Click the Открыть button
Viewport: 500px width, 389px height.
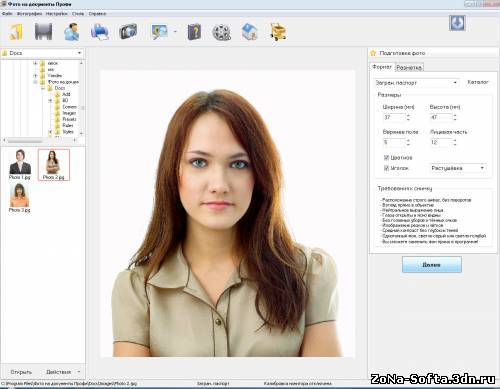click(x=21, y=372)
